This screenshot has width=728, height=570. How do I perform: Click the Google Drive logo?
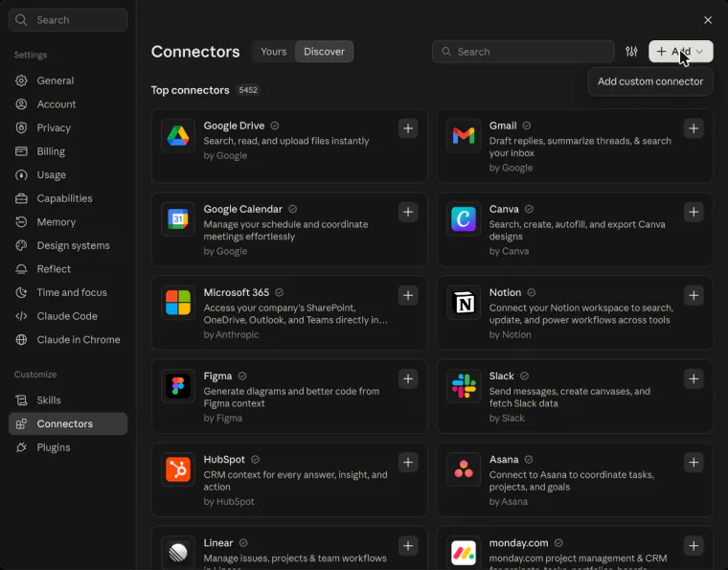(178, 135)
